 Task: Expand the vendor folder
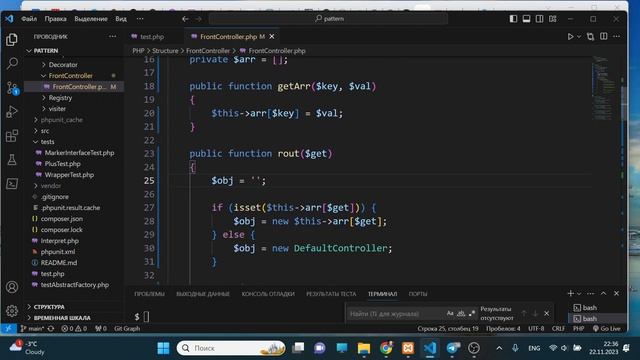51,186
